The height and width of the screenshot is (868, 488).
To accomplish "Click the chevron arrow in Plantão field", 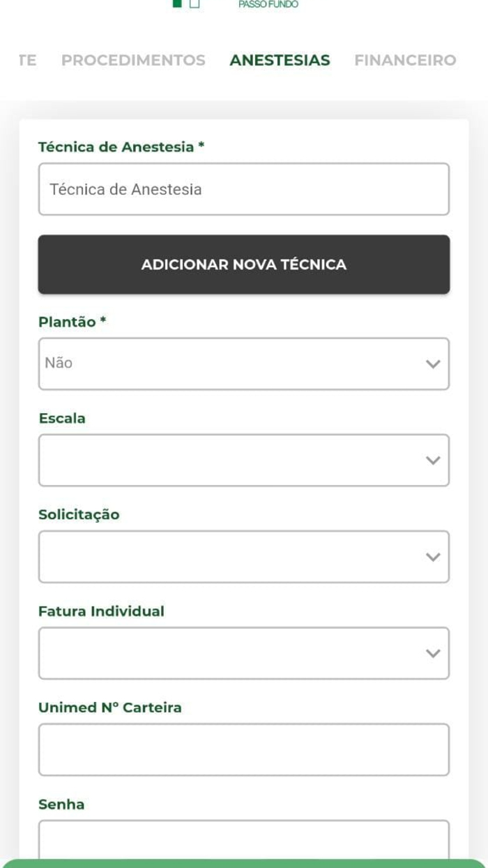I will click(x=433, y=364).
